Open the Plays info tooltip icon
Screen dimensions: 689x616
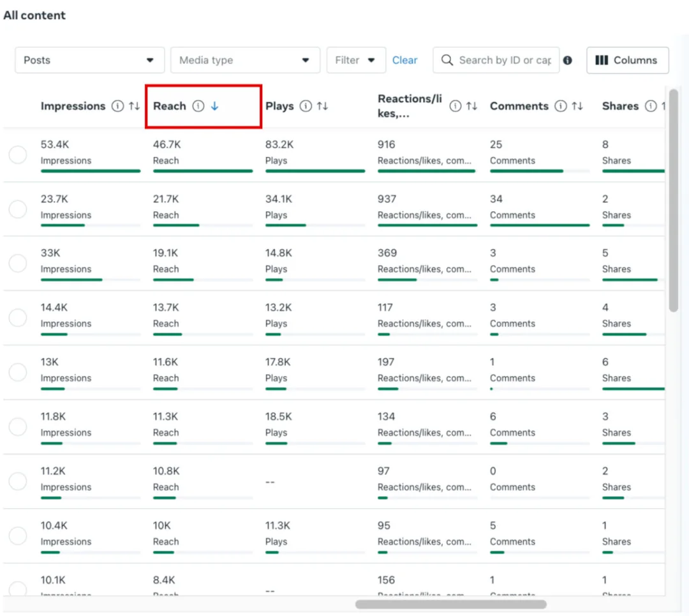coord(306,106)
